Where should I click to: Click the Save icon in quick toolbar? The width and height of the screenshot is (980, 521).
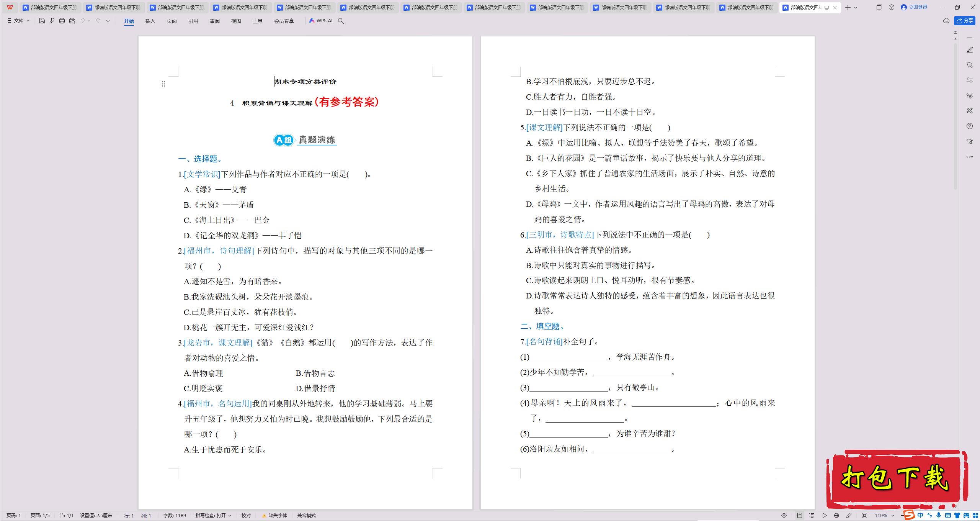(x=42, y=21)
